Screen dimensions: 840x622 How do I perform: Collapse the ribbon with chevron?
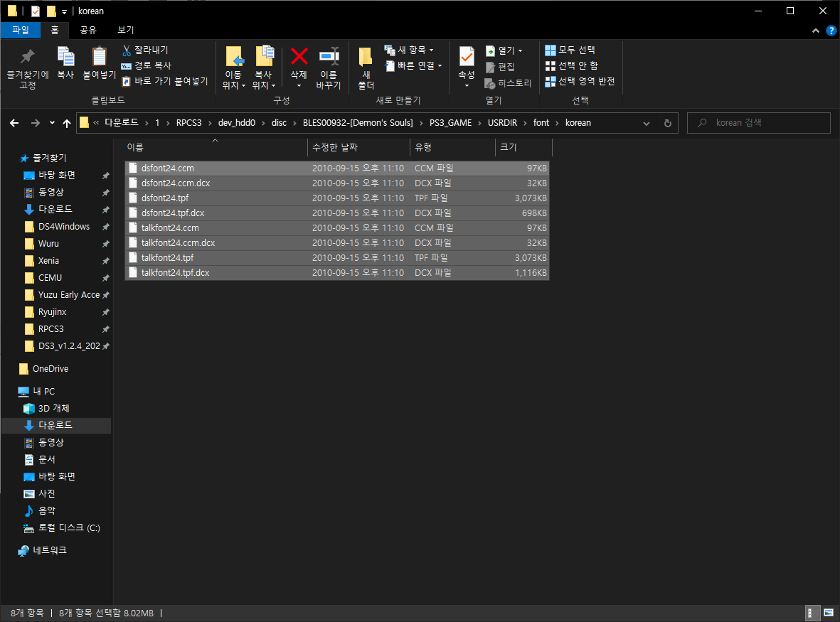(x=815, y=31)
